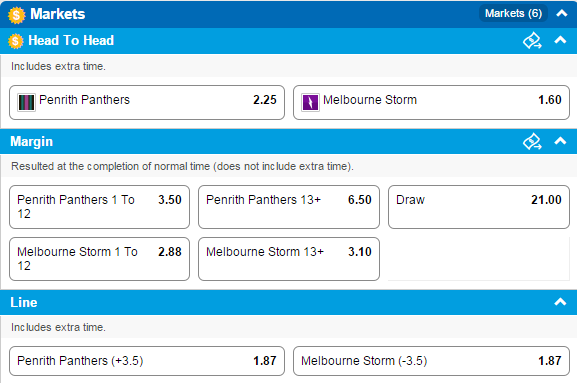577x383 pixels.
Task: Collapse the Head To Head section
Action: (x=560, y=40)
